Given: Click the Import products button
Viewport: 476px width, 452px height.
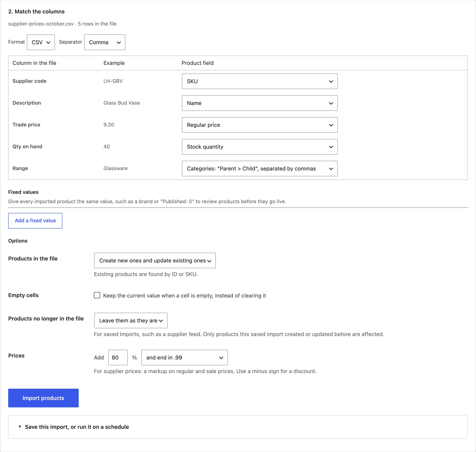Looking at the screenshot, I should 43,398.
